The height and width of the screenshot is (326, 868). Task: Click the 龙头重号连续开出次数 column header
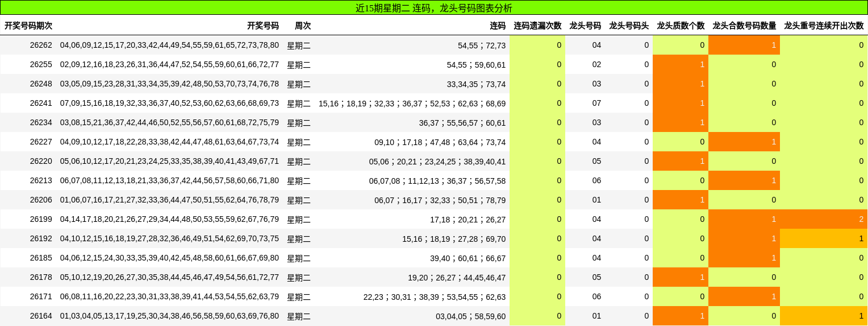pos(824,26)
